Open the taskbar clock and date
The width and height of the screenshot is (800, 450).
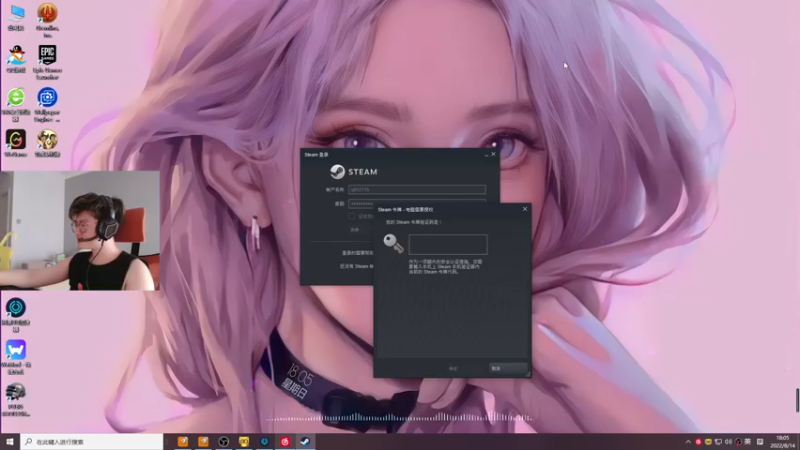[x=783, y=442]
